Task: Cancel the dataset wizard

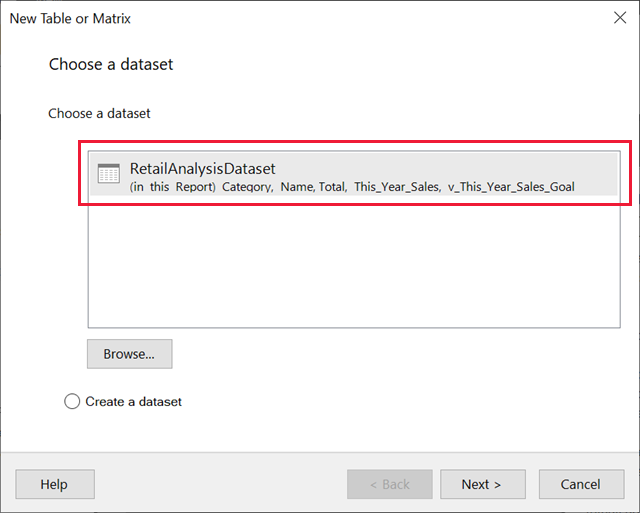Action: (580, 484)
